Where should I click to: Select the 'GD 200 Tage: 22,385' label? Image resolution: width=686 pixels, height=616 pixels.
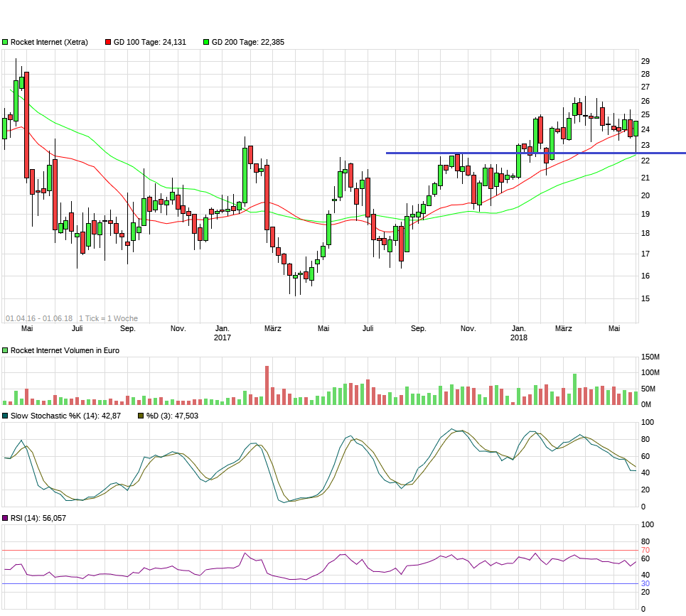pyautogui.click(x=247, y=42)
